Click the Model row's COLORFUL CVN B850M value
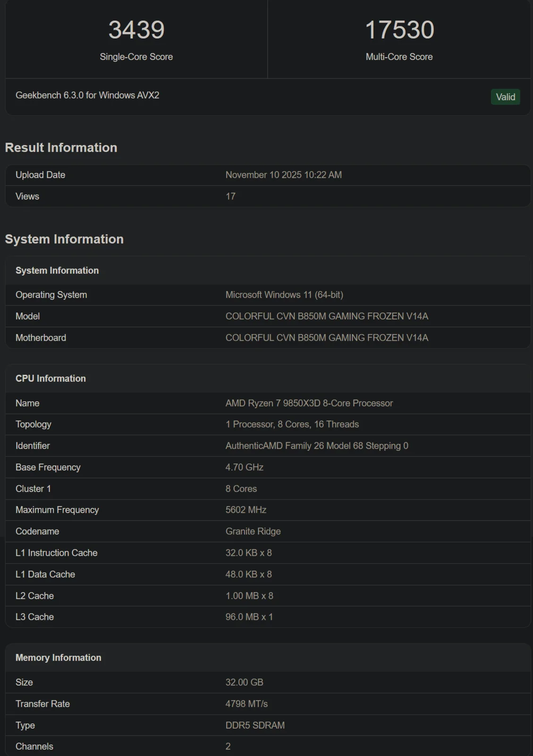This screenshot has height=756, width=533. 327,316
